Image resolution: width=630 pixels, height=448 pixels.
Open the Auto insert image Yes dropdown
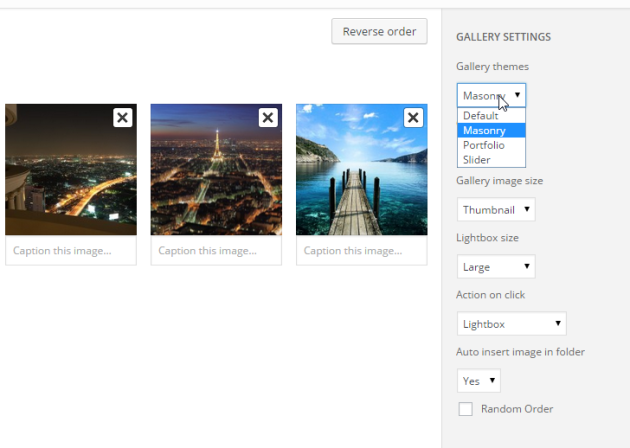click(x=479, y=380)
